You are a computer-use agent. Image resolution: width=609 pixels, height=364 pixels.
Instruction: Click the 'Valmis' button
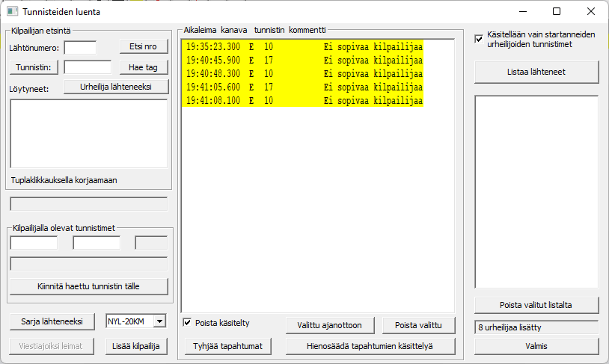[536, 346]
